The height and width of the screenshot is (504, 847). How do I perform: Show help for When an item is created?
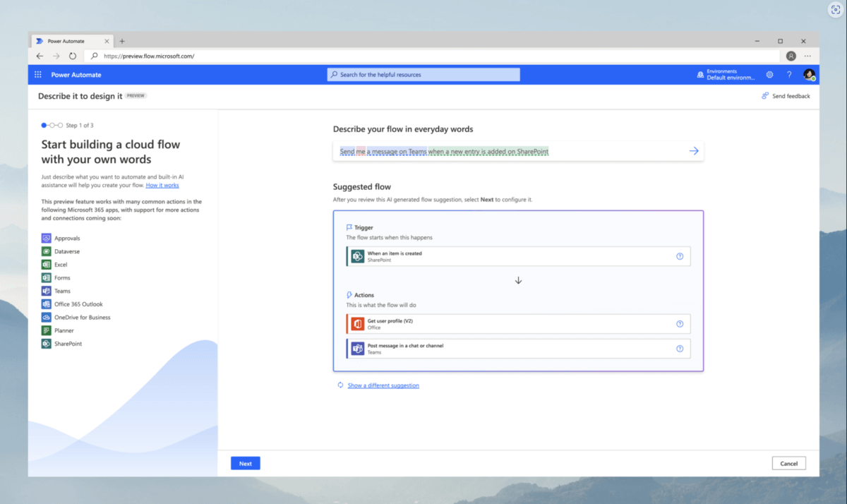680,256
